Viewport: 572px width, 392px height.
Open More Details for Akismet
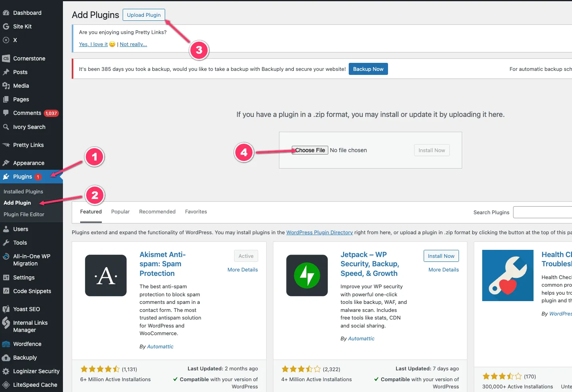coord(243,269)
